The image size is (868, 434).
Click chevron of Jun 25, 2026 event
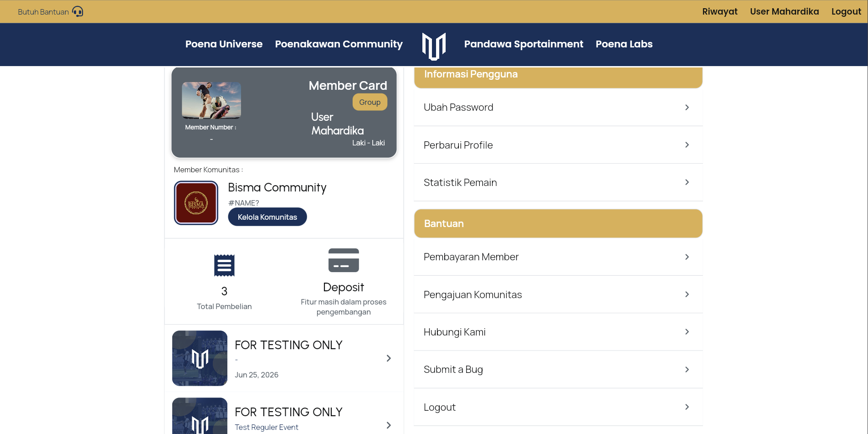[389, 358]
